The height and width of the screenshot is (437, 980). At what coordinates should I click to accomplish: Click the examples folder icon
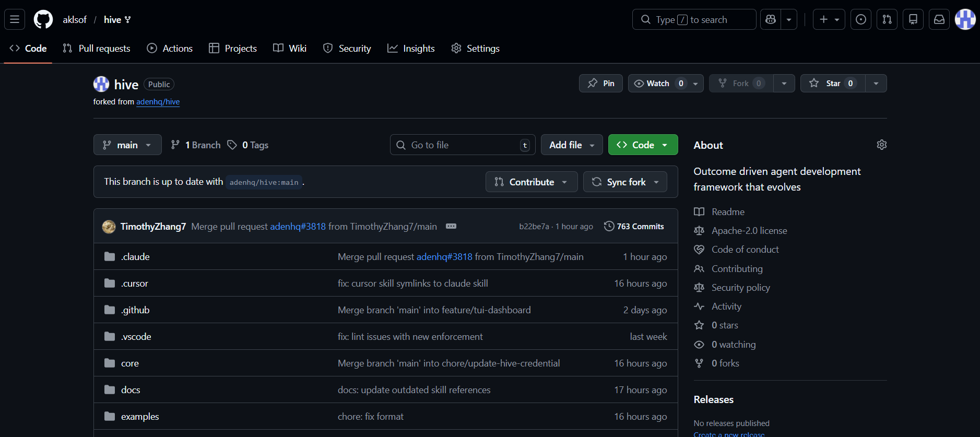click(x=110, y=416)
